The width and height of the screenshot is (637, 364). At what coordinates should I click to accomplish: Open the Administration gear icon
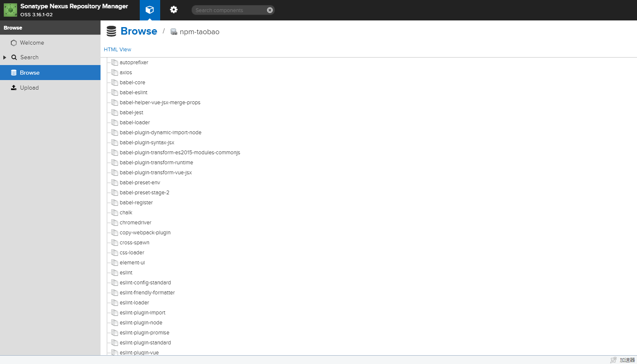coord(174,10)
